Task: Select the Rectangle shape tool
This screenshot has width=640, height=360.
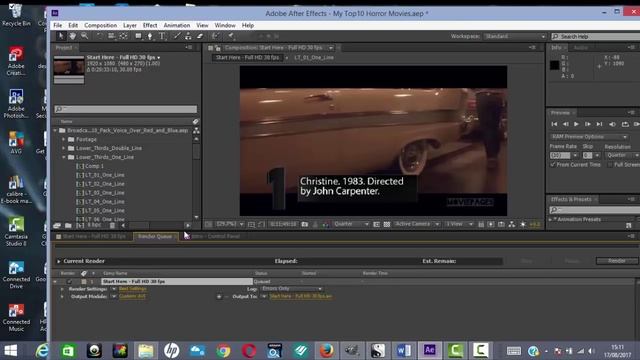Action: (x=138, y=36)
